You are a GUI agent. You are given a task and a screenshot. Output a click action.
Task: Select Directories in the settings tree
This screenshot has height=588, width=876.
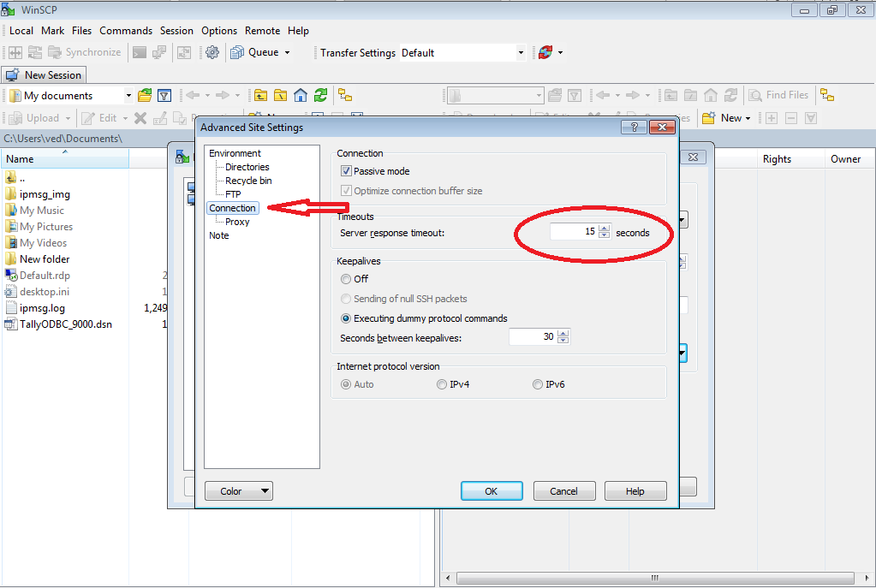click(247, 167)
